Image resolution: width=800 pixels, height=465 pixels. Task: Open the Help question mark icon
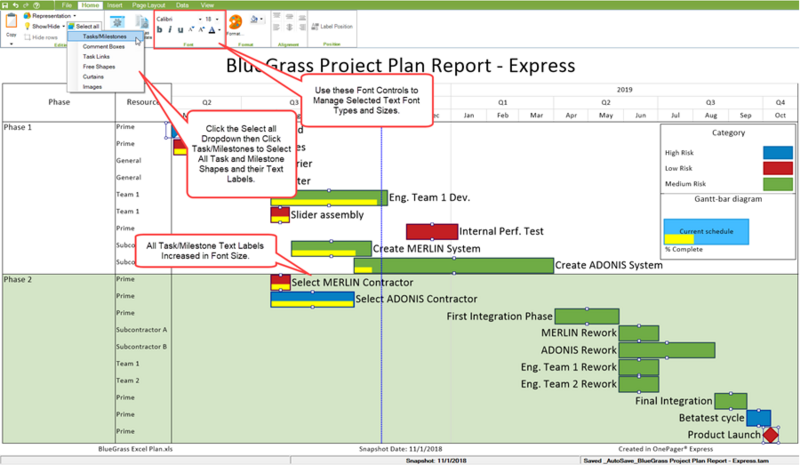pos(36,5)
